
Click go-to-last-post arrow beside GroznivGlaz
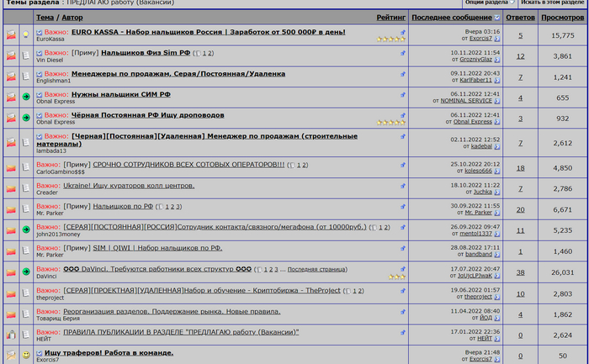click(497, 60)
